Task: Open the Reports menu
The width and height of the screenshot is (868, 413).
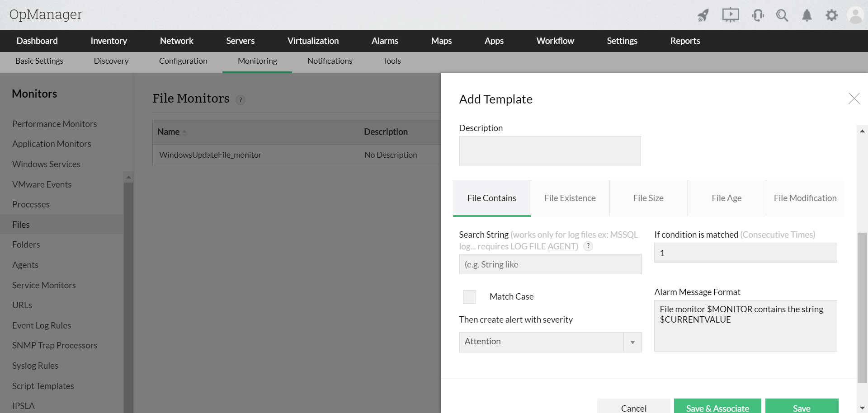Action: [685, 41]
